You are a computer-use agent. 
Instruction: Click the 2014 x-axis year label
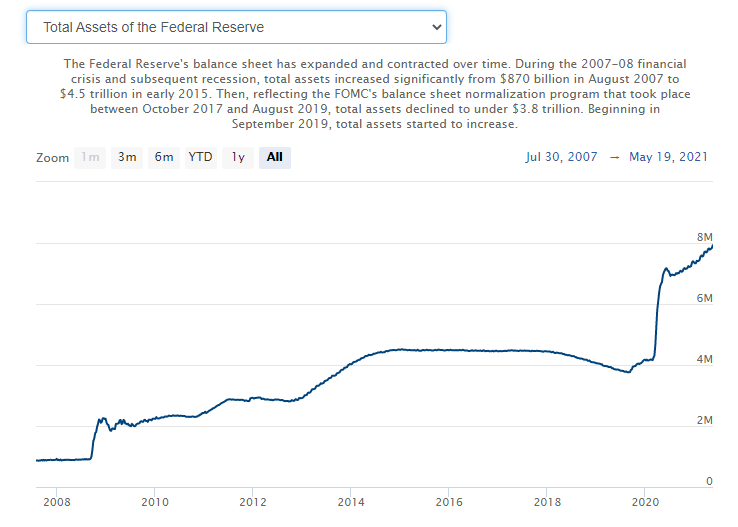350,501
